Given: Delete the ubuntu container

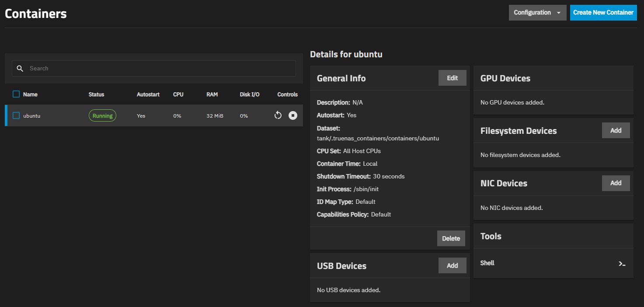Looking at the screenshot, I should (x=451, y=238).
